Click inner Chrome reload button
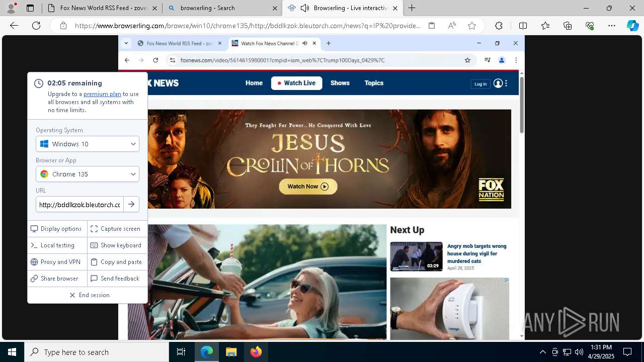Image resolution: width=644 pixels, height=362 pixels. click(155, 60)
